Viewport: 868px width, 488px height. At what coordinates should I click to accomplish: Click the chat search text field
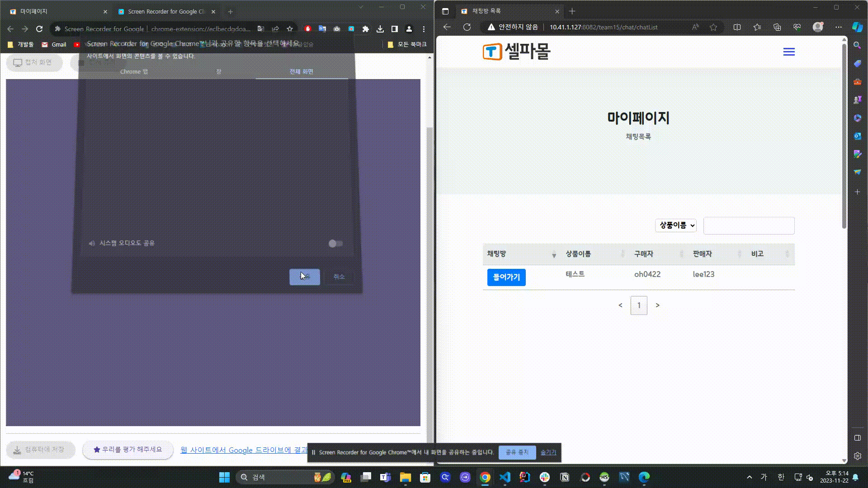click(749, 225)
